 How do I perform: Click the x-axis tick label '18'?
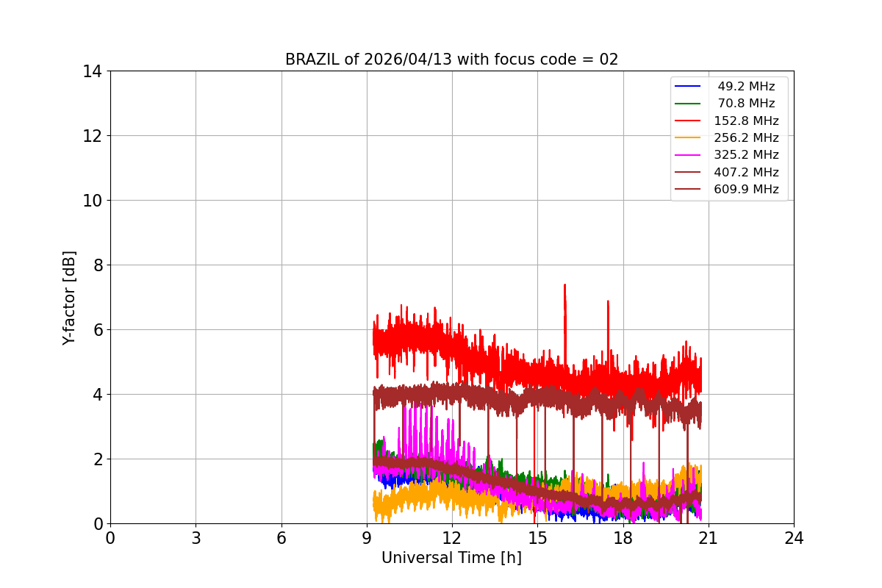[x=623, y=538]
